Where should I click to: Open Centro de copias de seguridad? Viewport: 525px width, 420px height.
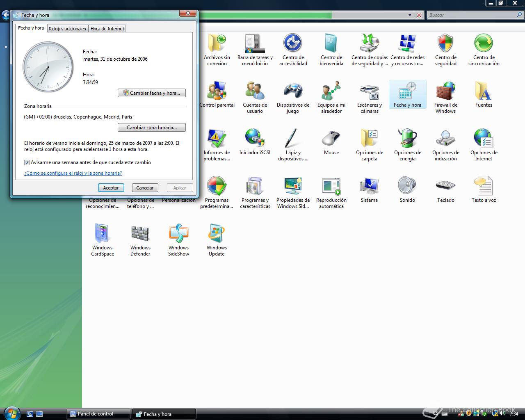tap(369, 50)
